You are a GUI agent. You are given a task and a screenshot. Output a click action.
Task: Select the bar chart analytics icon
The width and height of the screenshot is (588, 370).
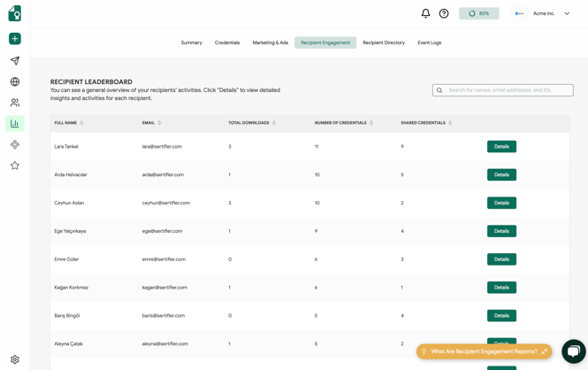point(15,123)
